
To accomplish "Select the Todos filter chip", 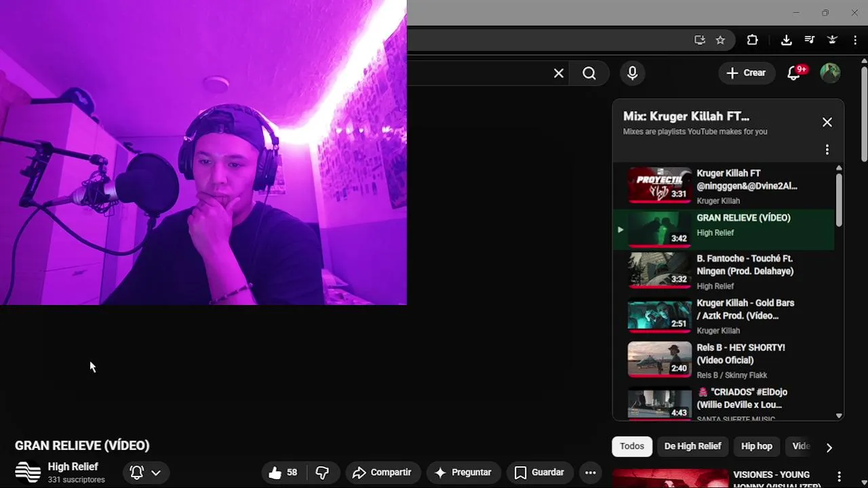I will [631, 446].
